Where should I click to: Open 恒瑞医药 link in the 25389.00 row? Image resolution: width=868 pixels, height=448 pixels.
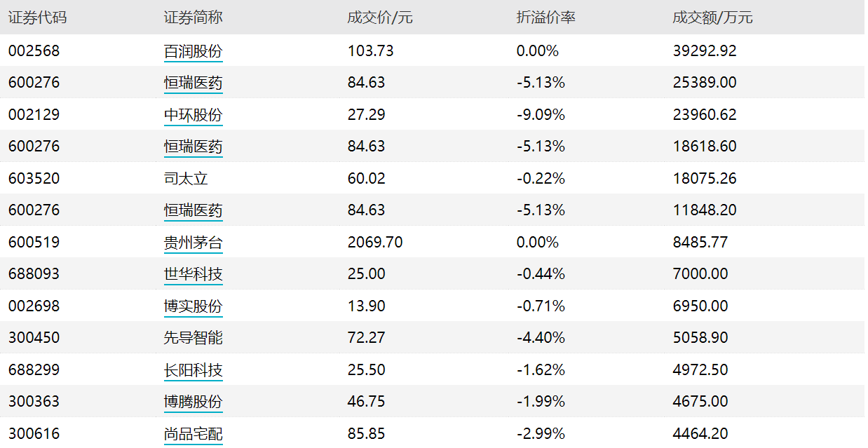pyautogui.click(x=193, y=83)
